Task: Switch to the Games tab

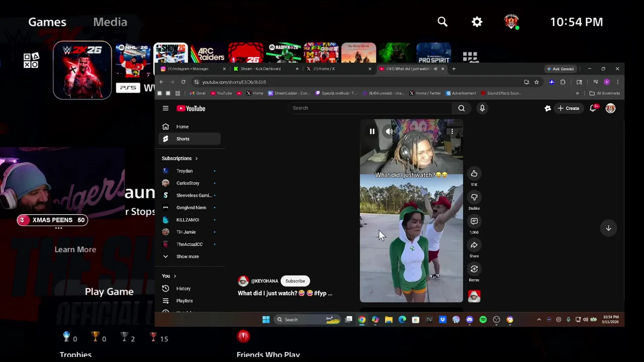Action: coord(47,22)
